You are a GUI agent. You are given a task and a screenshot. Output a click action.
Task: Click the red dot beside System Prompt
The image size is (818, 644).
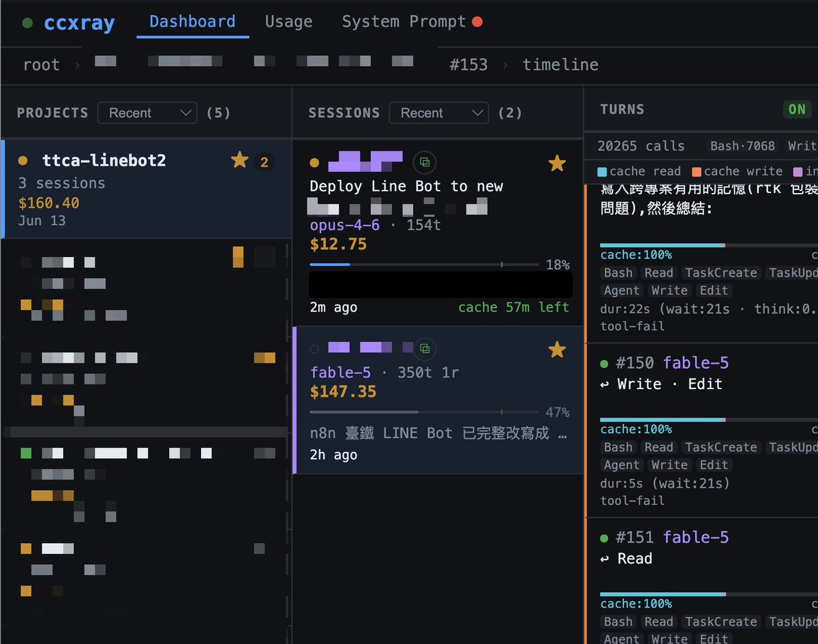pos(477,22)
